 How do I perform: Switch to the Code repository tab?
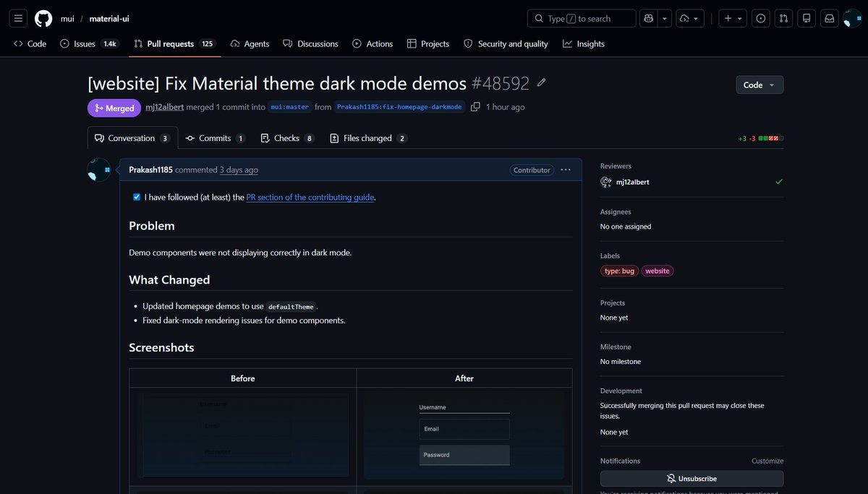click(30, 44)
